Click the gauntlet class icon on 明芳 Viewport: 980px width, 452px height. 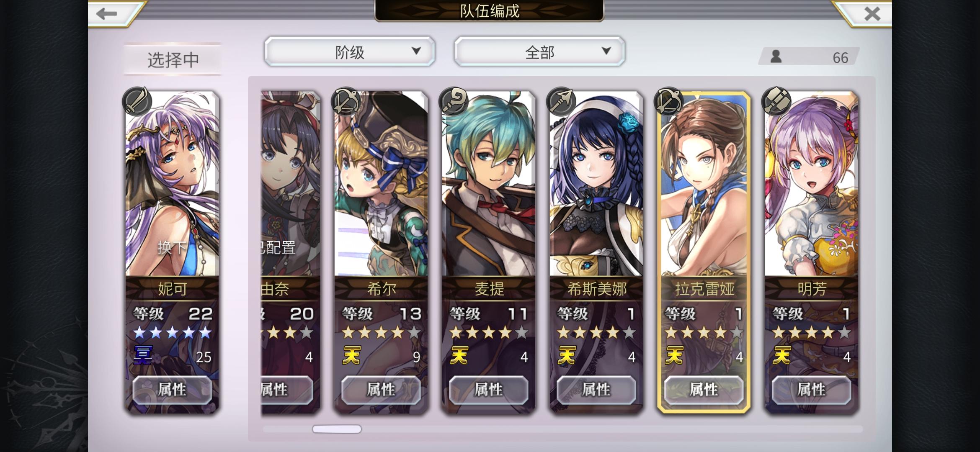[x=776, y=101]
